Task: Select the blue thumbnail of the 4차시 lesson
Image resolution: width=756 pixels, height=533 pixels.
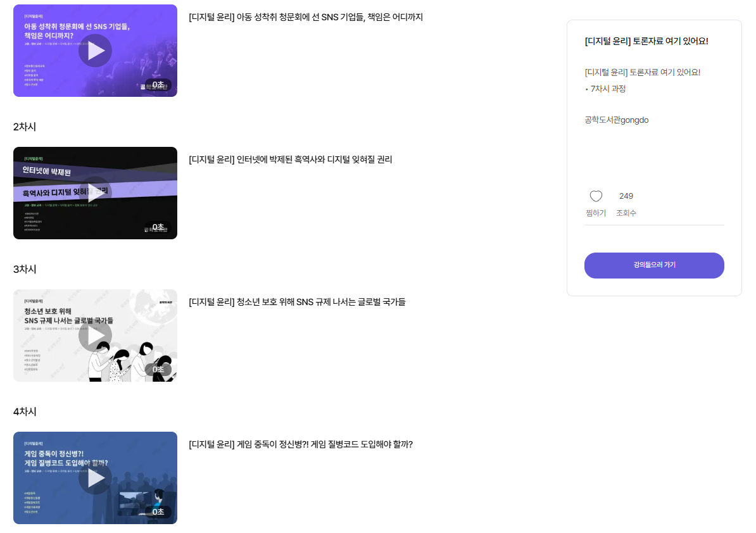Action: pos(95,477)
